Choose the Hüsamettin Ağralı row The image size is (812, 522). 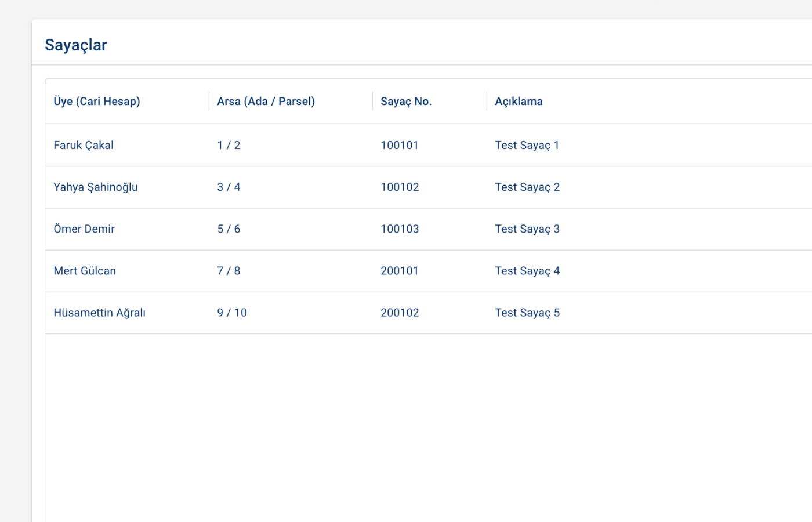pos(99,313)
